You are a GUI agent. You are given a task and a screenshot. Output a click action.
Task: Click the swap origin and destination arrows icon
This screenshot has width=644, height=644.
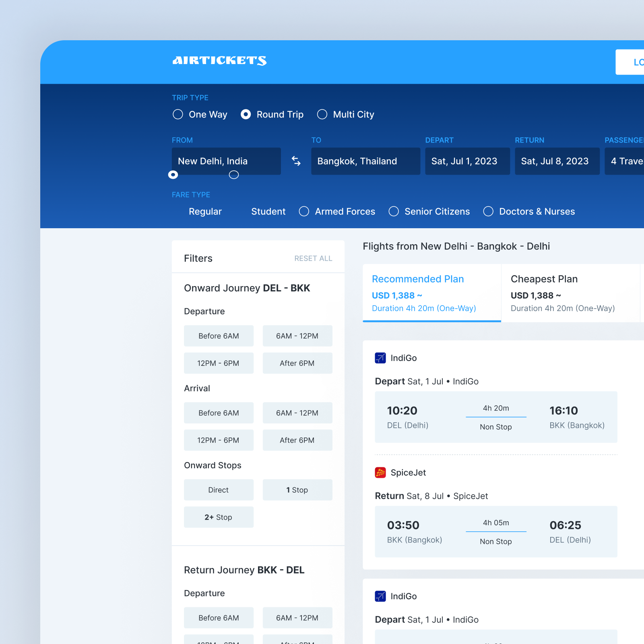coord(296,161)
